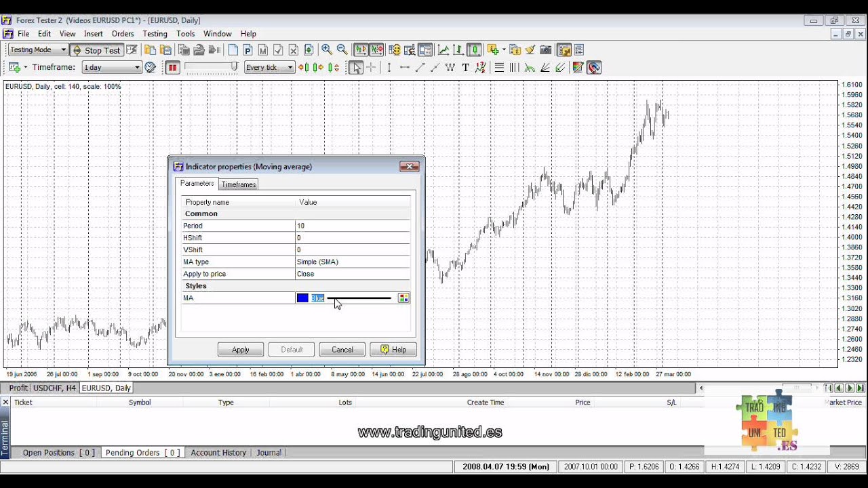The image size is (868, 488).
Task: Open the add indicator dropdown arrow
Action: coord(504,49)
